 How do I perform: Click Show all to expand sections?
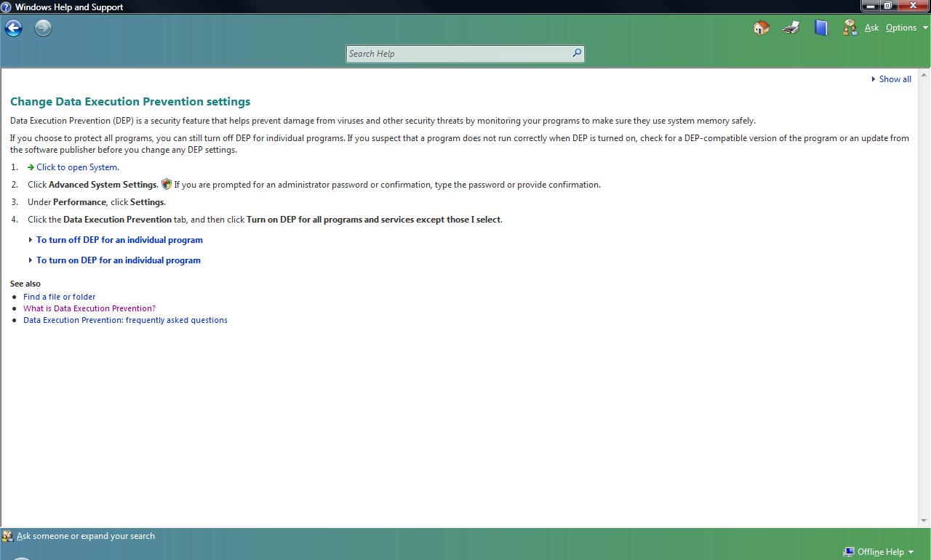tap(894, 79)
